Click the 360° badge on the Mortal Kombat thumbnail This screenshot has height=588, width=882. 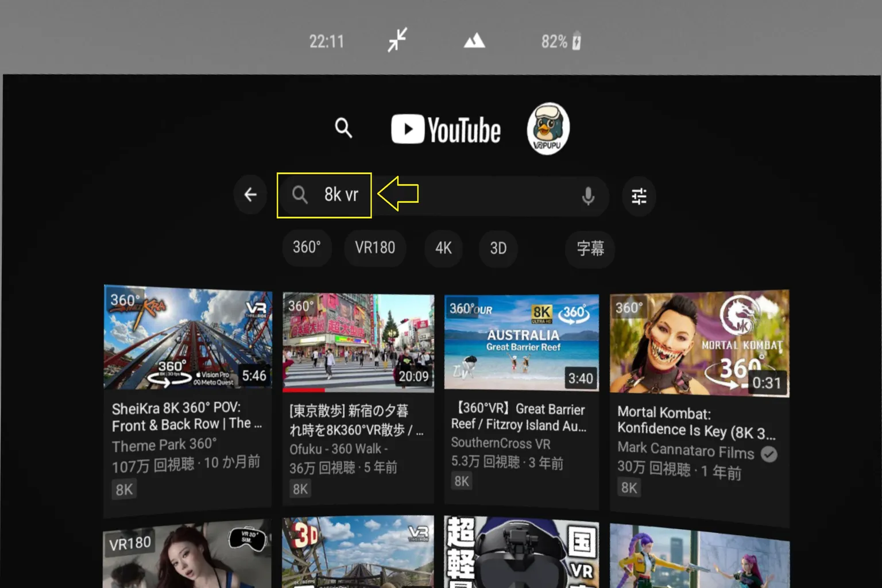[x=628, y=308]
